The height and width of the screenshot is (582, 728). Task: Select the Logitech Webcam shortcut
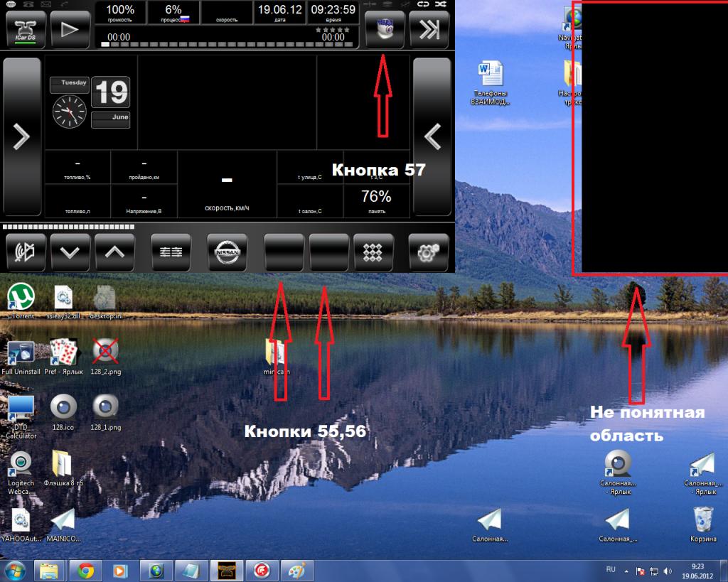click(x=21, y=473)
